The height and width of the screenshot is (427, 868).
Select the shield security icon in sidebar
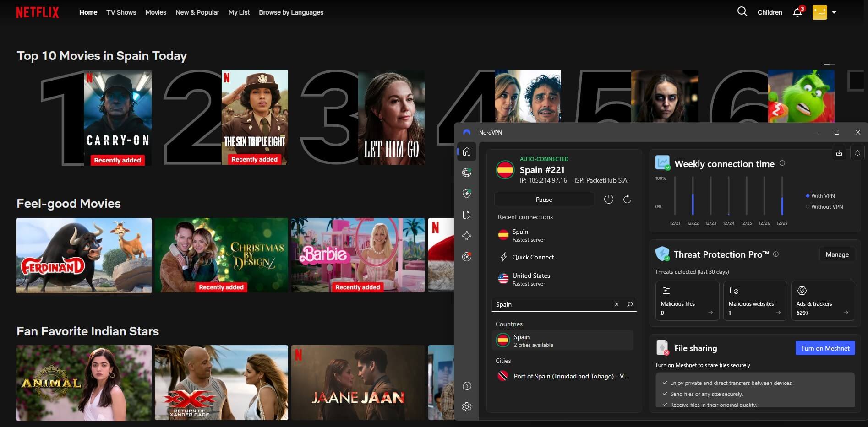pos(466,194)
